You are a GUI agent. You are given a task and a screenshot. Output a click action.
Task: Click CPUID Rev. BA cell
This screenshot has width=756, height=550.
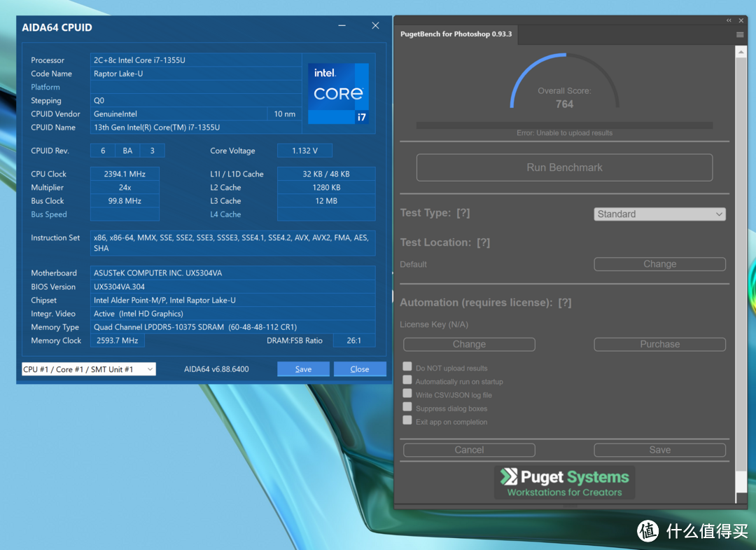tap(127, 151)
